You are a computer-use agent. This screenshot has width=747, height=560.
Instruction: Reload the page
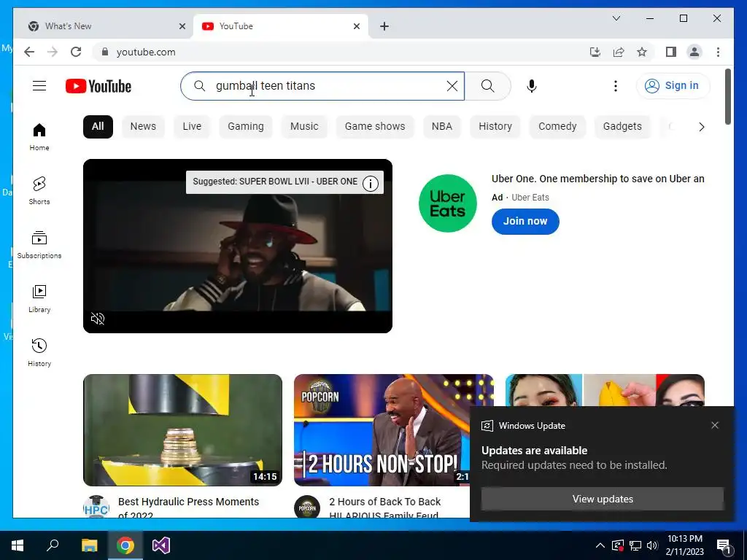pos(76,52)
